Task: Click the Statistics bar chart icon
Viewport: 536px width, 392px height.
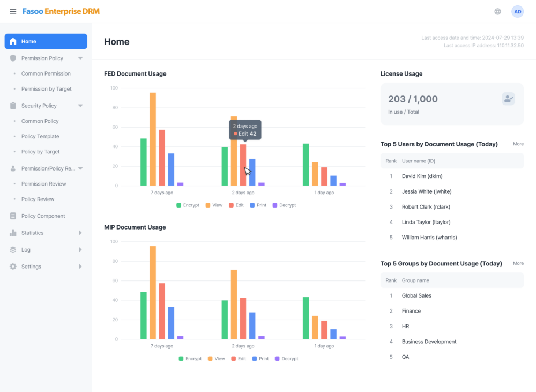Action: pyautogui.click(x=13, y=233)
